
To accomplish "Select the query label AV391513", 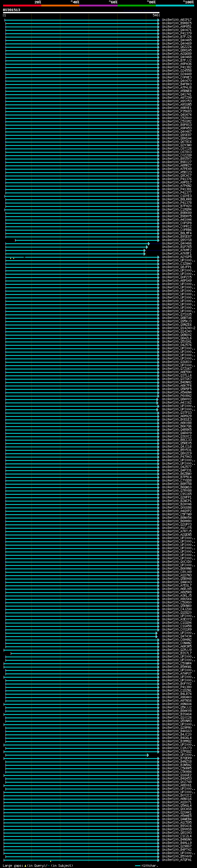I will coord(11,10).
